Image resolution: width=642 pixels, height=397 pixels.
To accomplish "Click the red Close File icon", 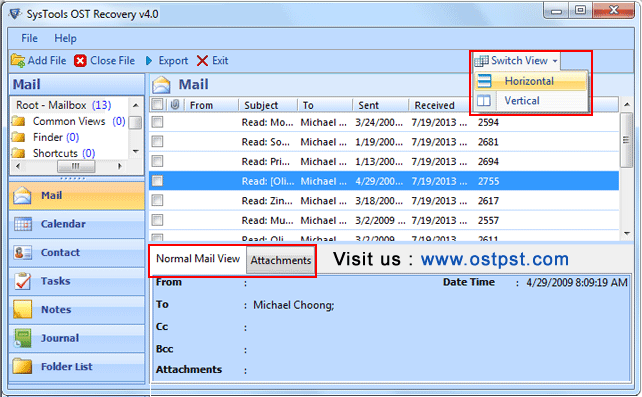I will (80, 61).
